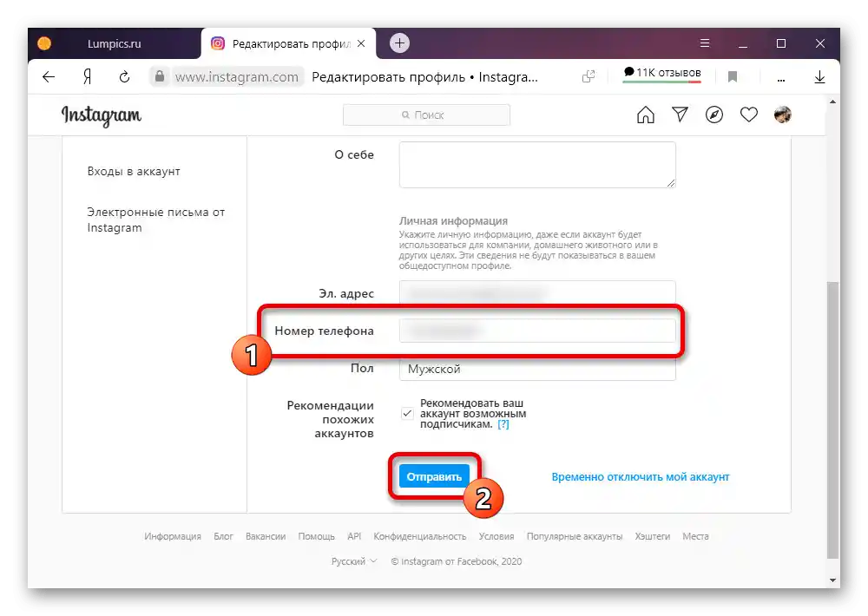The image size is (868, 616).
Task: Open the activity heart icon
Action: (x=748, y=115)
